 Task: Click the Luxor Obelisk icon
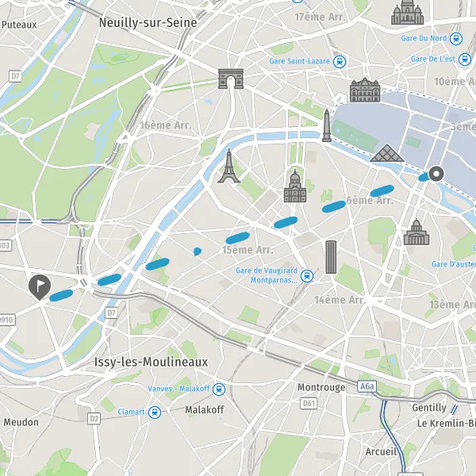click(327, 125)
